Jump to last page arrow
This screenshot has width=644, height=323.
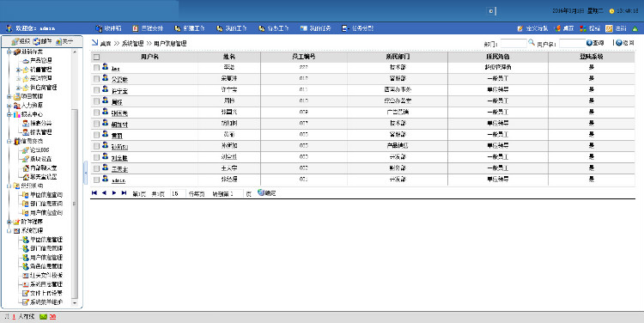124,192
